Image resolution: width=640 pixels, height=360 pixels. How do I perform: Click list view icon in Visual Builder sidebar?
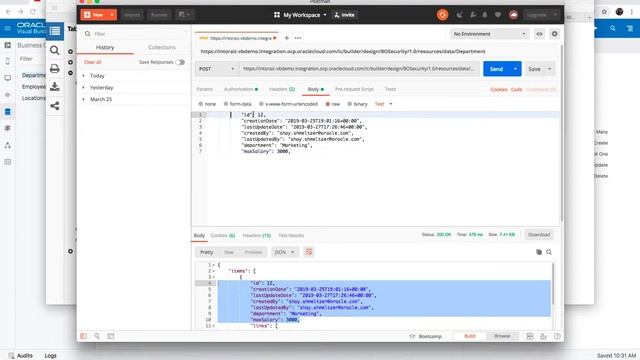click(55, 31)
